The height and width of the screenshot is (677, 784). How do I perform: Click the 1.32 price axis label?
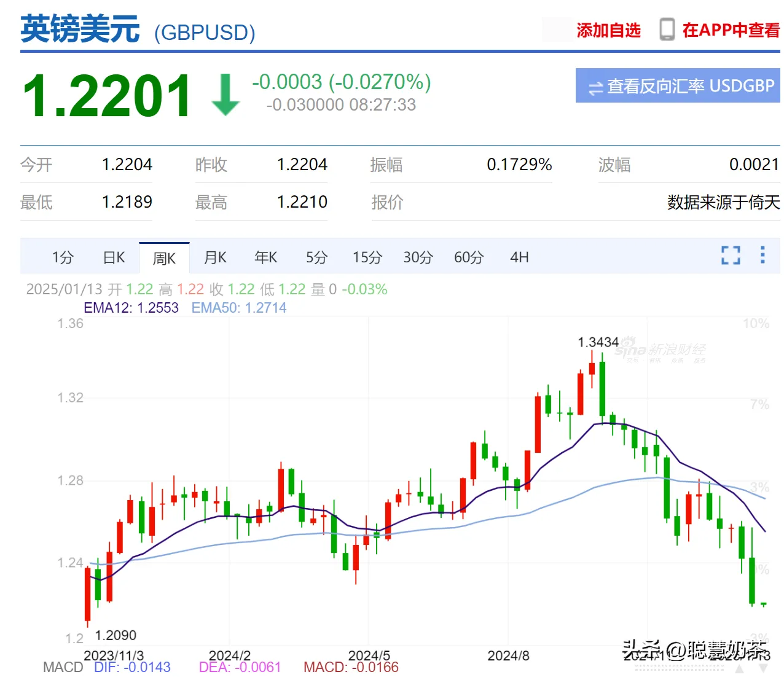click(70, 398)
